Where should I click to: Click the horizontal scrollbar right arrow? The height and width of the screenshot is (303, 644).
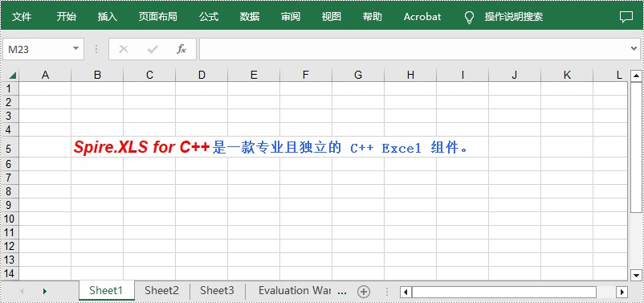pos(622,292)
